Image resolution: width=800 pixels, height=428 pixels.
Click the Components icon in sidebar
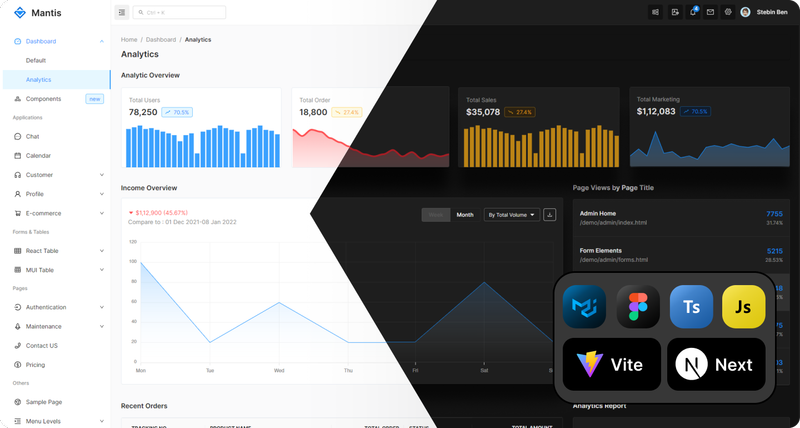pos(17,99)
